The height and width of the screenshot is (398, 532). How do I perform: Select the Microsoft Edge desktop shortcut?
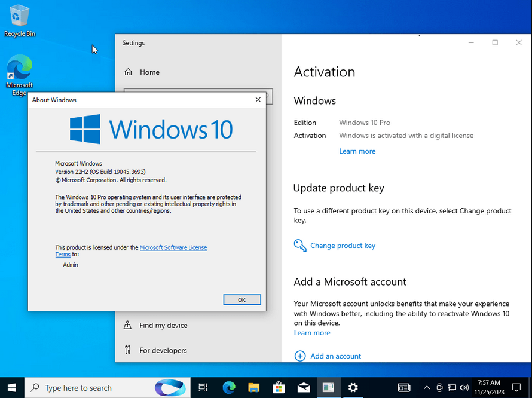point(19,75)
